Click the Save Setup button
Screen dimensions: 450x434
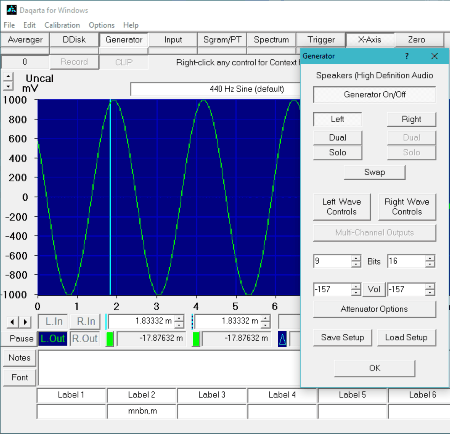coord(342,338)
